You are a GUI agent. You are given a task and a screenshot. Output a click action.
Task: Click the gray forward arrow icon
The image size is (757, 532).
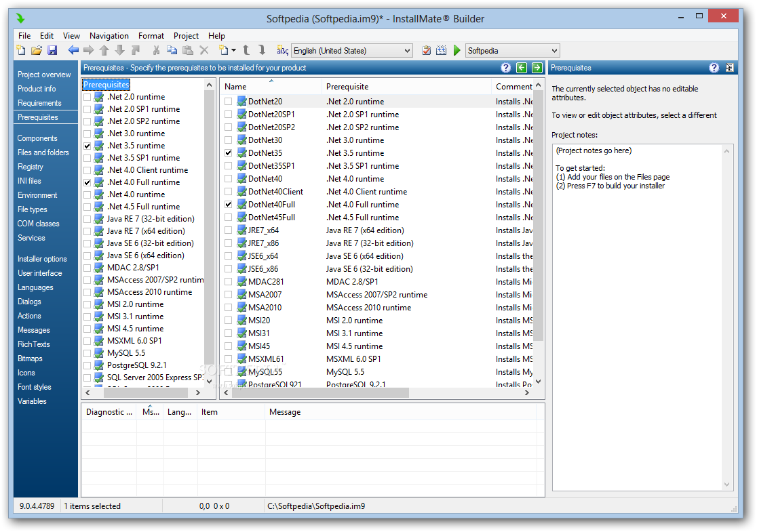(x=89, y=50)
